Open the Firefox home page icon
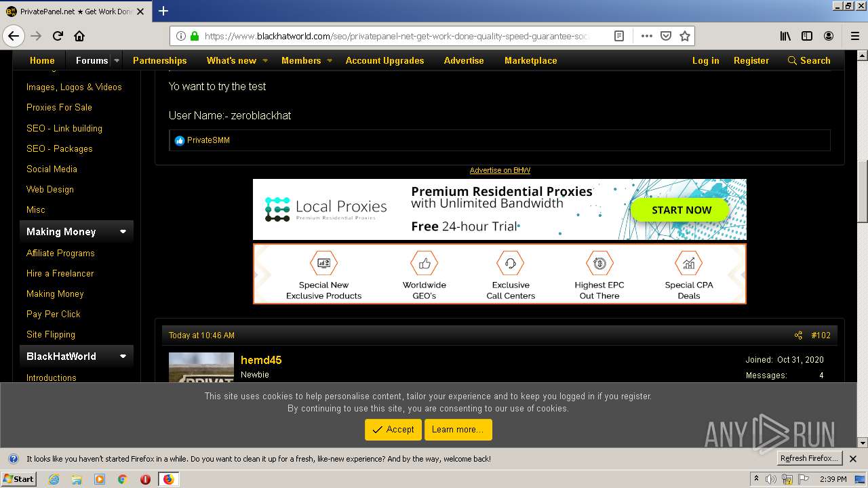 79,36
